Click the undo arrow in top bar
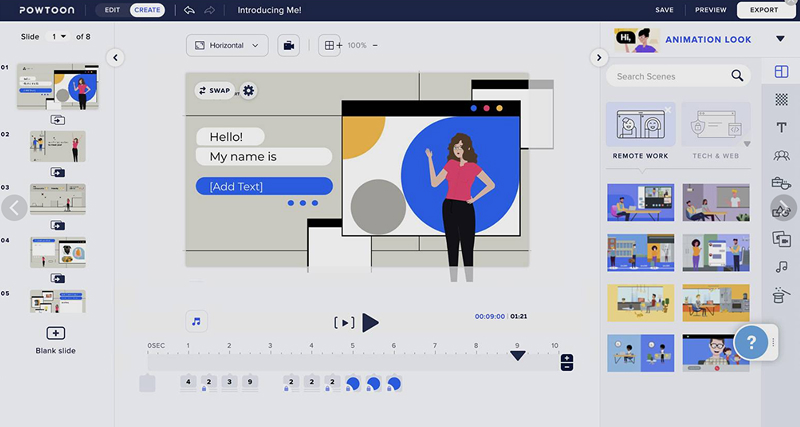 pyautogui.click(x=189, y=10)
